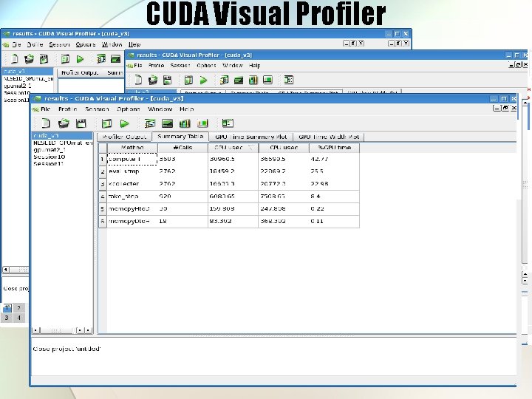Sort by the %GPU time column header
Viewport: 532px width, 399px height.
pos(334,148)
